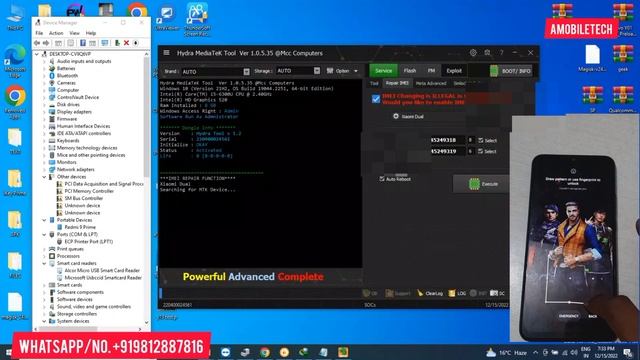Open Microsoft Edge desktop shortcut
The image size is (640, 360).
coord(15,61)
